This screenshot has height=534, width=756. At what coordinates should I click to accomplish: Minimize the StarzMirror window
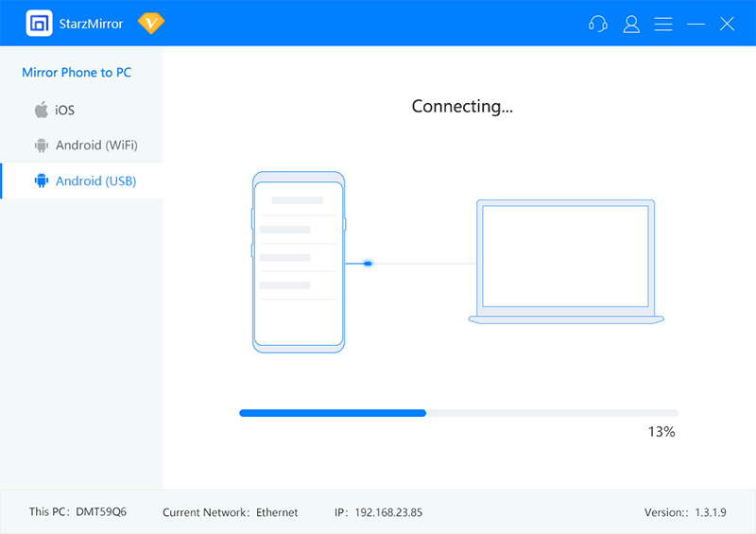696,24
